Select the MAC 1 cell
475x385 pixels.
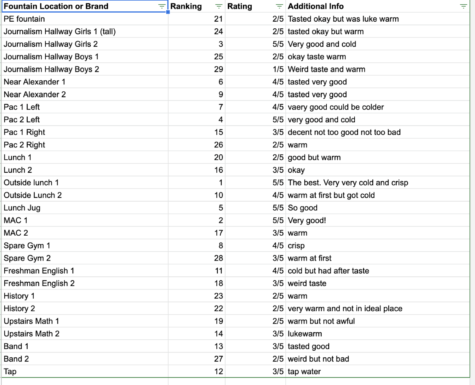click(85, 220)
